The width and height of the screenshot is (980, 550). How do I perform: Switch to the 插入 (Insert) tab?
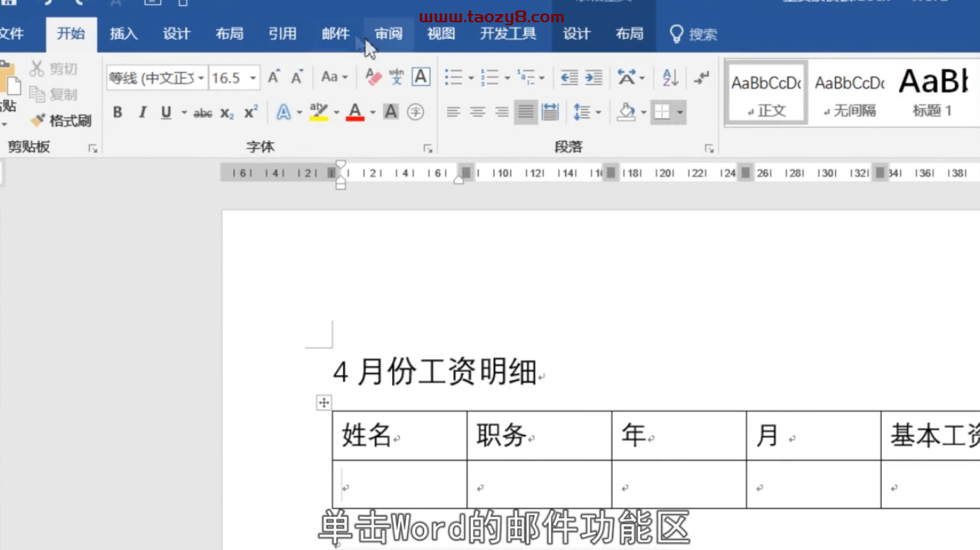[124, 33]
